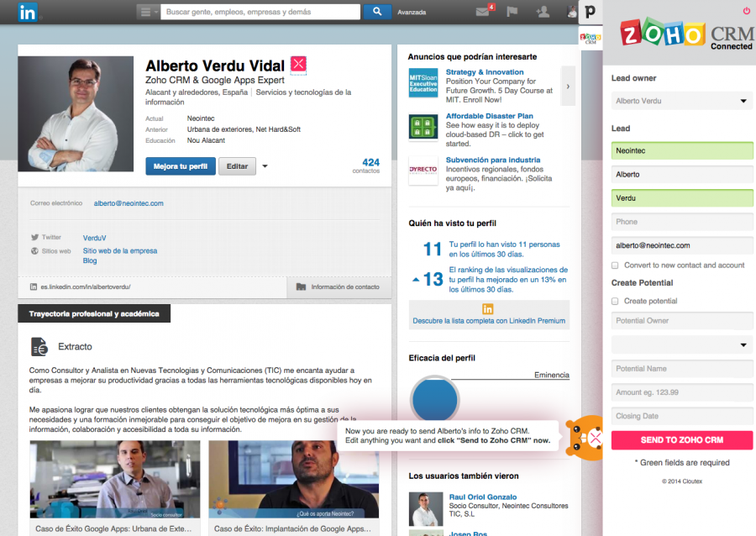Viewport: 756px width, 536px height.
Task: Click Descubre la lista completa con LinkedIn Premium
Action: pos(489,321)
